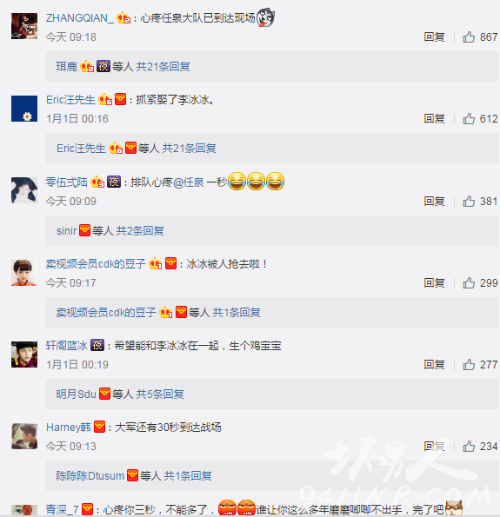Image resolution: width=500 pixels, height=517 pixels.
Task: Click the crown badge next to ZHANGQIAN_
Action: tap(123, 18)
